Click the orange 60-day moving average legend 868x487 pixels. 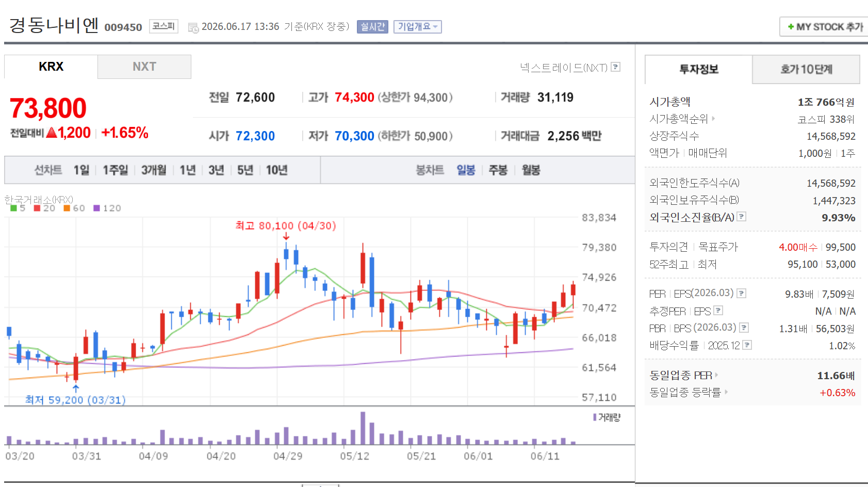tap(74, 208)
